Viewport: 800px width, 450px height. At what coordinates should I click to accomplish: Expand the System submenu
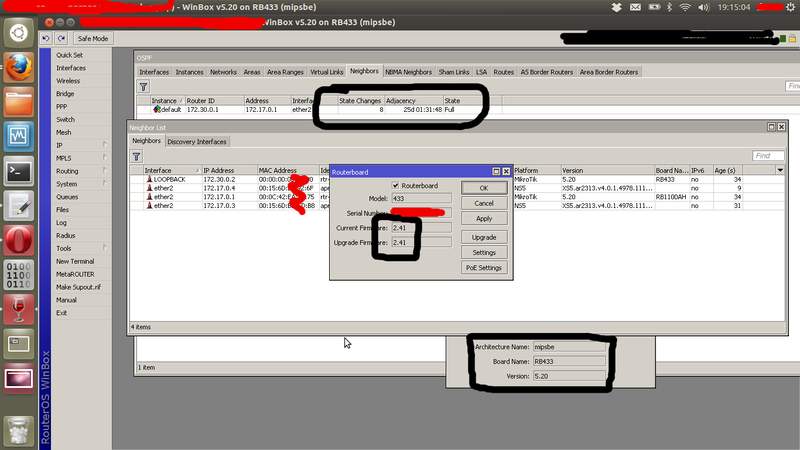point(105,184)
